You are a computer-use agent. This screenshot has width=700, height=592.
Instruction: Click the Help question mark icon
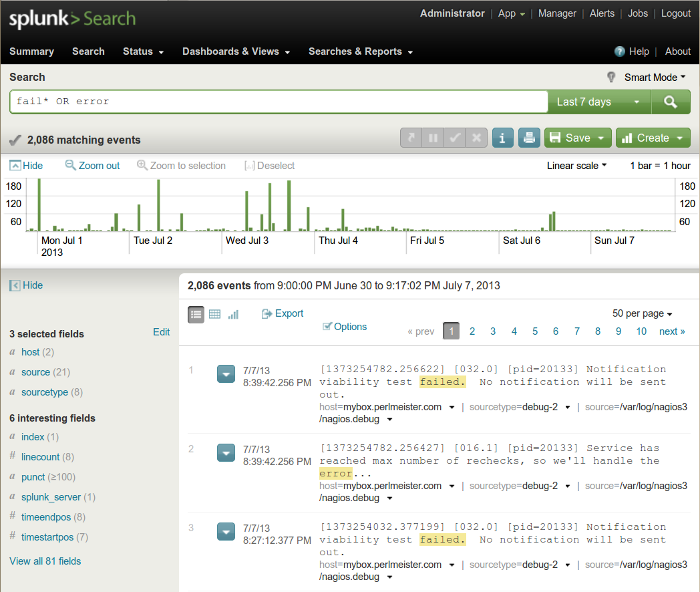pos(619,51)
